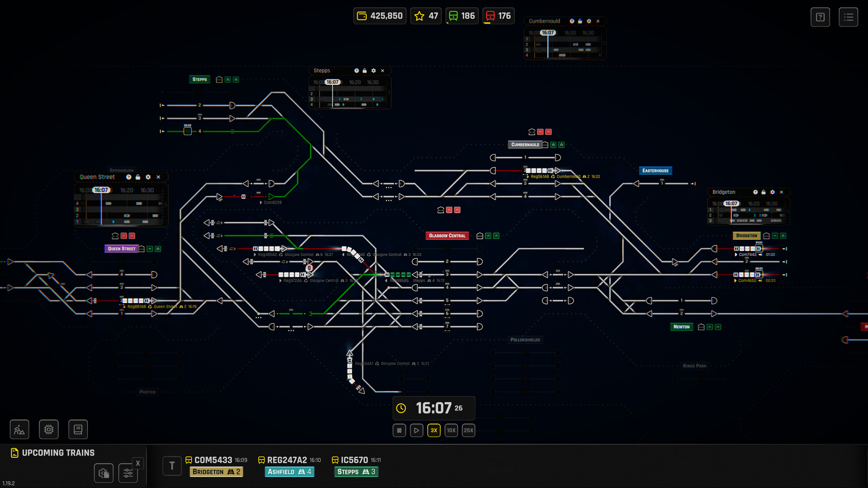Click the 16:07 time marker on Bridgeton timeline

pos(731,203)
